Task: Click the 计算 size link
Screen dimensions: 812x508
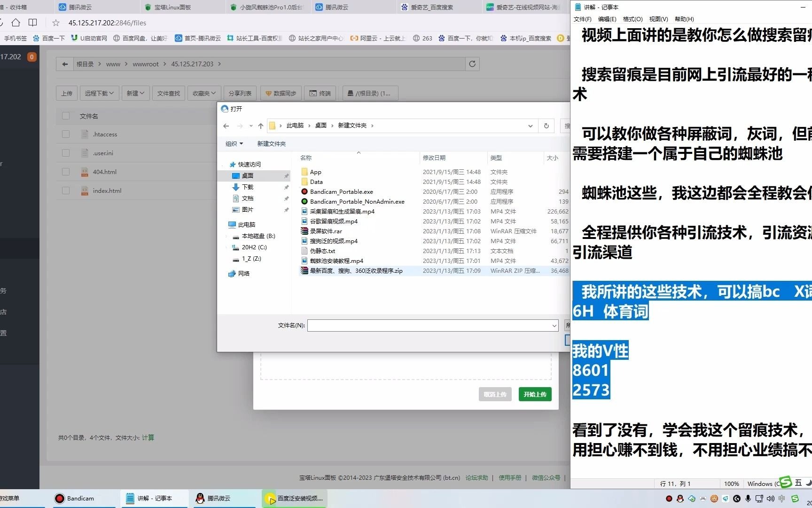Action: pos(148,437)
